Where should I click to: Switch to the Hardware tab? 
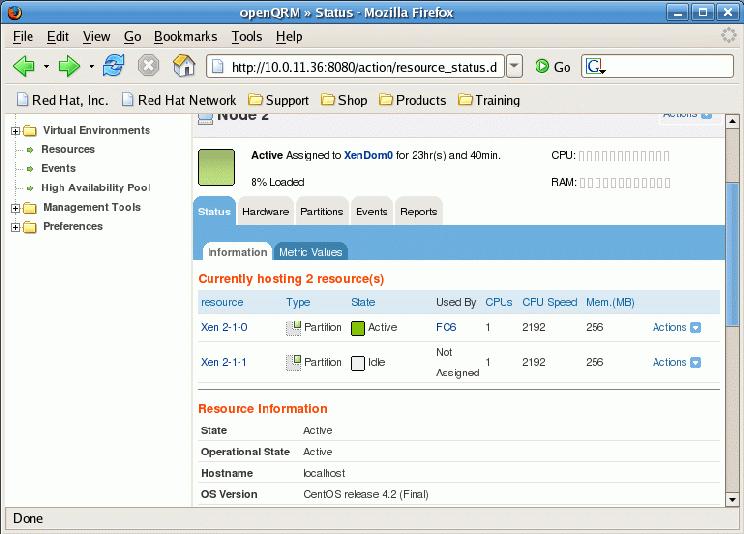[x=265, y=212]
